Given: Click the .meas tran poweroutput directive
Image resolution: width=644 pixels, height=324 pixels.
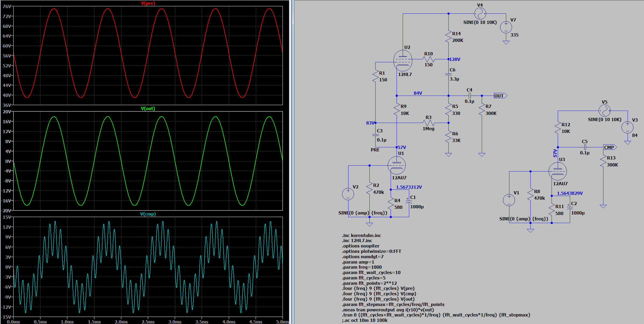Looking at the screenshot, I should tap(388, 310).
